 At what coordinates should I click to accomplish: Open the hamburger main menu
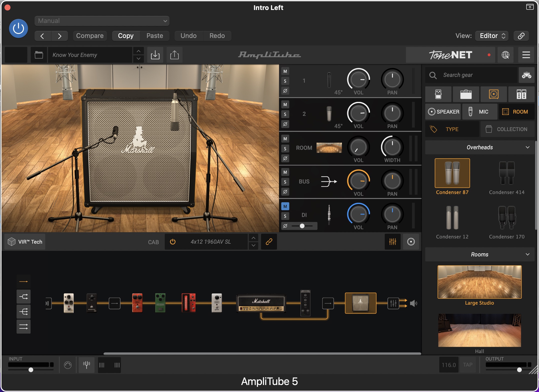[x=526, y=55]
